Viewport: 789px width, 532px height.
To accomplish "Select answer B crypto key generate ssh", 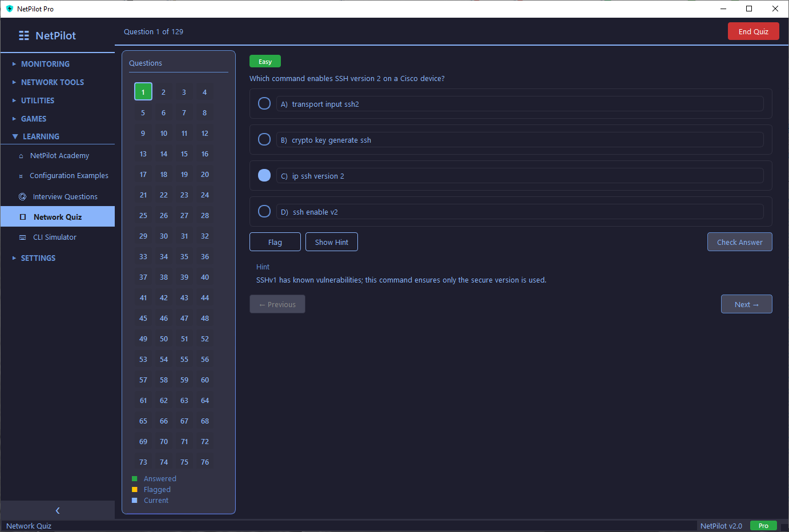I will [264, 139].
